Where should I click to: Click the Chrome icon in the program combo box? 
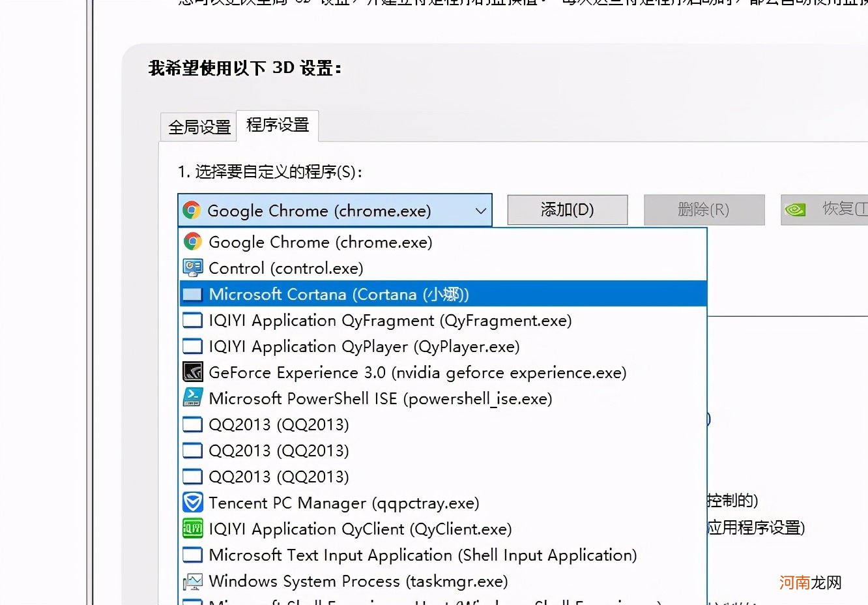tap(191, 210)
